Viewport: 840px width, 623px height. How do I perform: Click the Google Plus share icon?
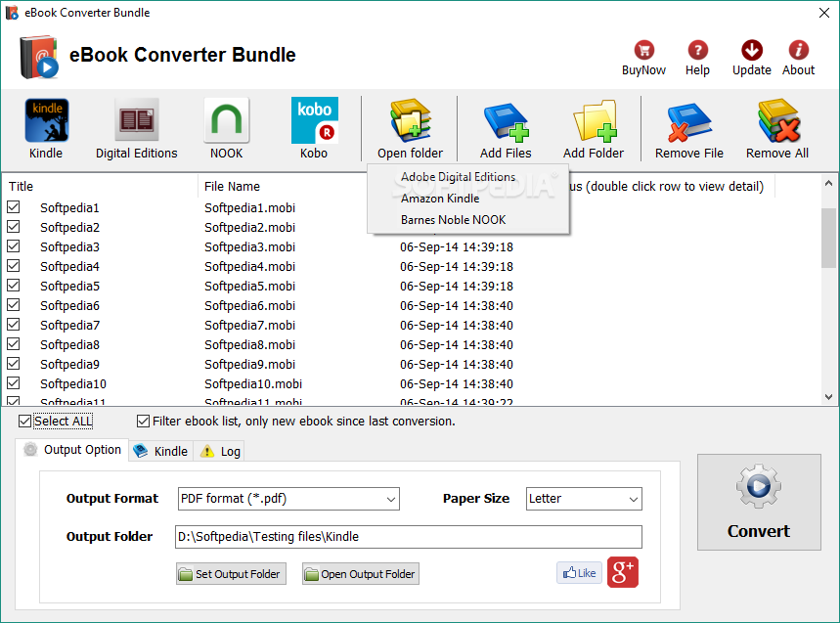pos(623,573)
